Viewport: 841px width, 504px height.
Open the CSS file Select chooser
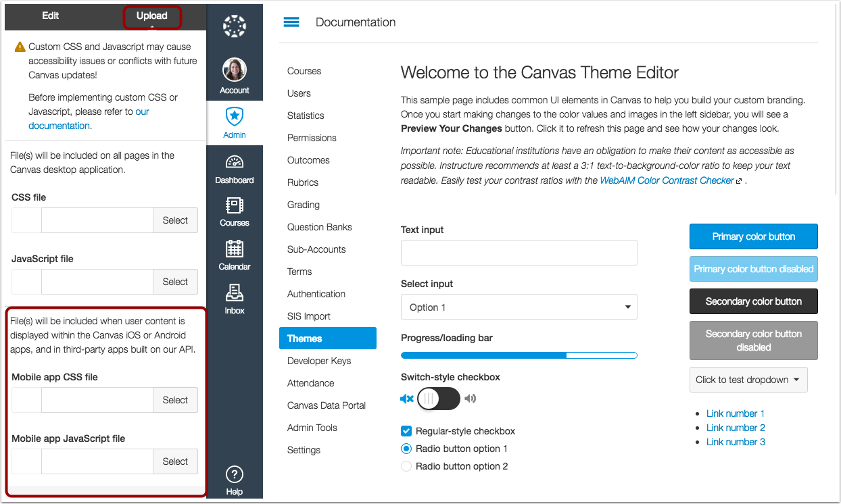tap(175, 220)
